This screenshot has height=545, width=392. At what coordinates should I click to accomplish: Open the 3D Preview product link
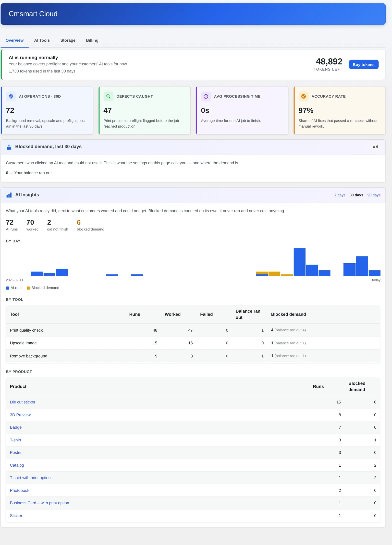[20, 415]
